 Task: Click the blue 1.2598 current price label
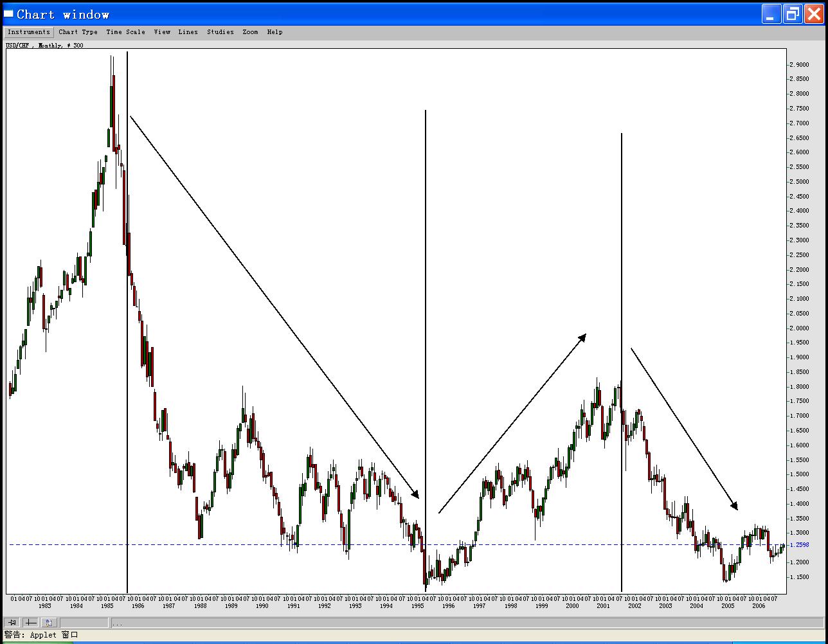click(800, 545)
